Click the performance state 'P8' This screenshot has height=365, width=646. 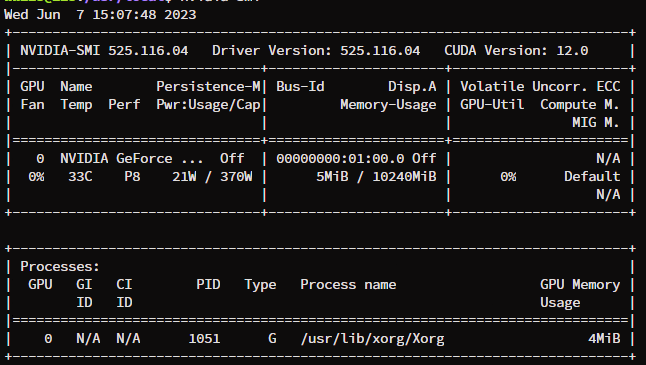click(132, 177)
